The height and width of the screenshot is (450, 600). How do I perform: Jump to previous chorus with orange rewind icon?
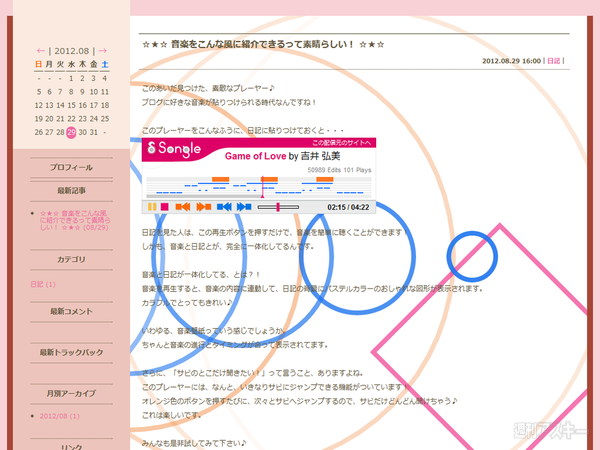(x=183, y=207)
